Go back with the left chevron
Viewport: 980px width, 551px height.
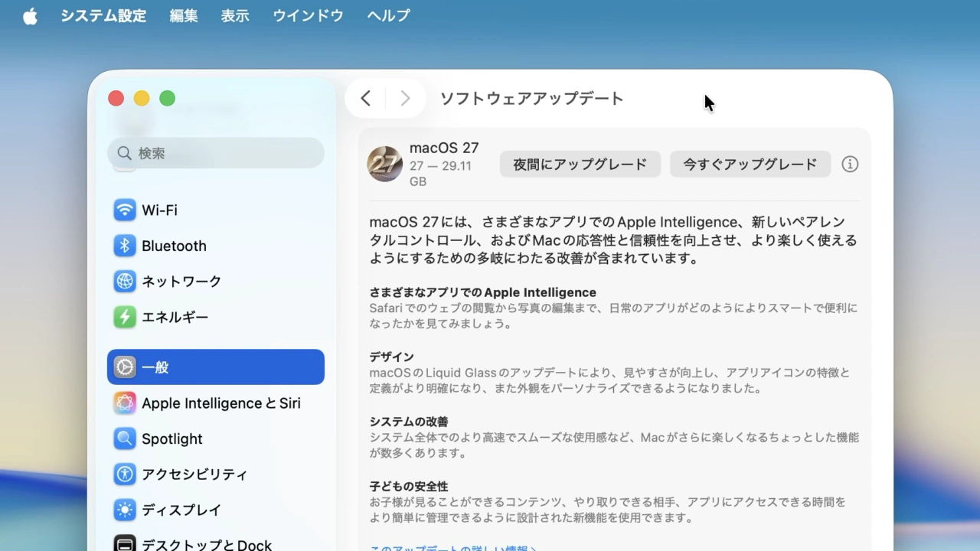click(366, 98)
